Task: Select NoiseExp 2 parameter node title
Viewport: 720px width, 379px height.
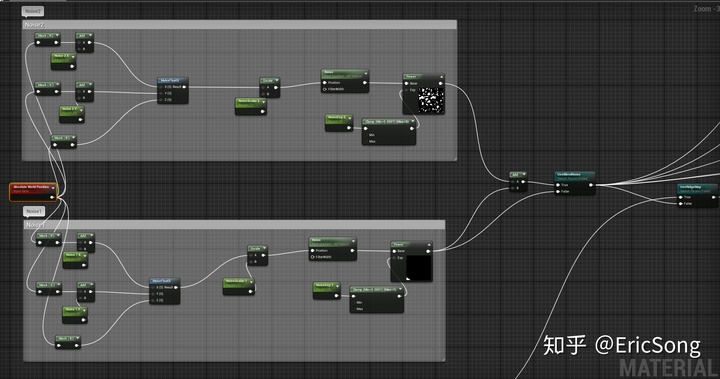Action: (x=337, y=118)
